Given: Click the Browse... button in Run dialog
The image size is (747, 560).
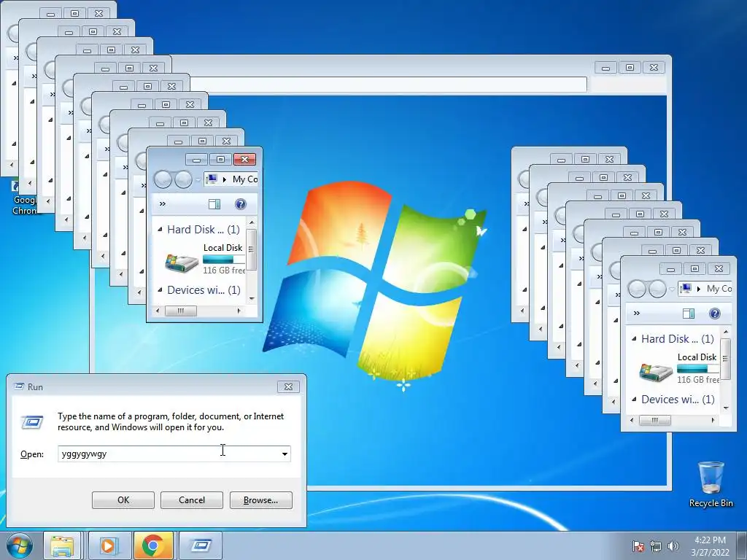Looking at the screenshot, I should 260,500.
